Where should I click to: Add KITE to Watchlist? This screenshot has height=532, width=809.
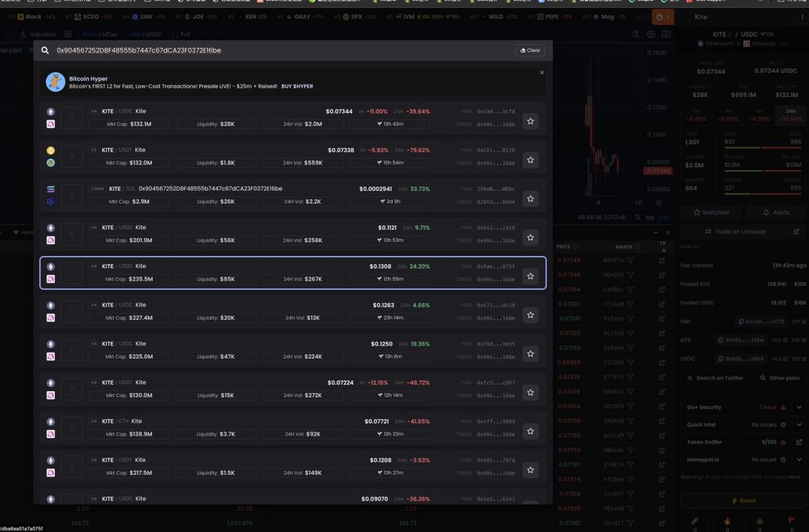click(710, 212)
